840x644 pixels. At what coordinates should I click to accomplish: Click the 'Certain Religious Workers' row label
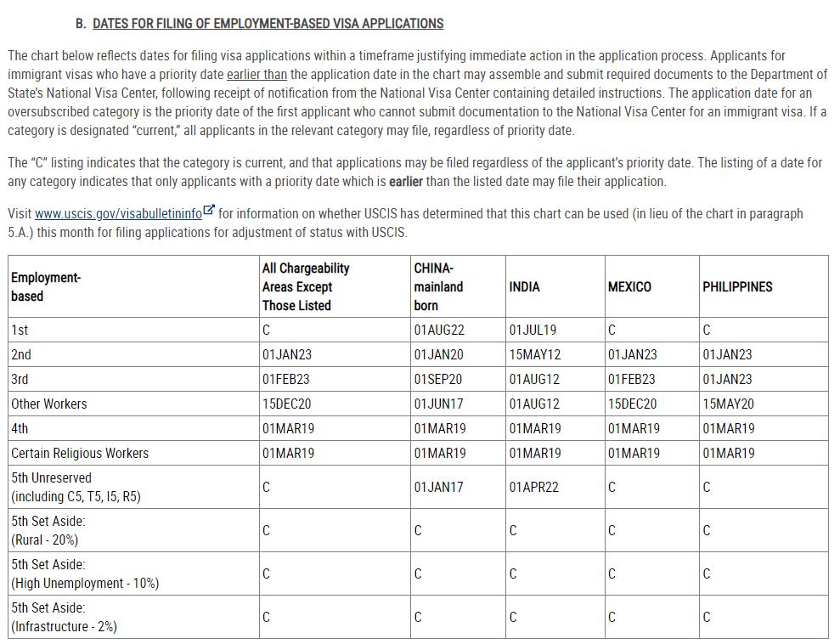click(80, 454)
